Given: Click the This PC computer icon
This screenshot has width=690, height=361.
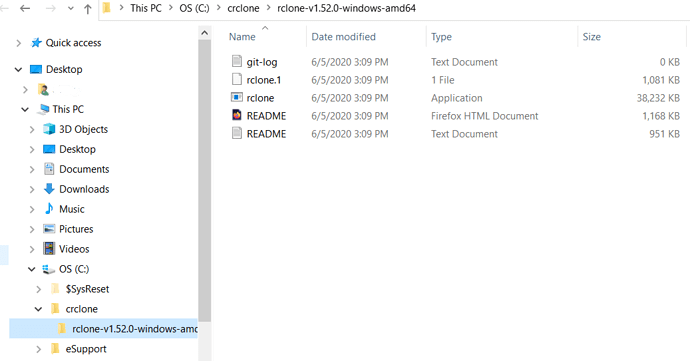Looking at the screenshot, I should (x=43, y=109).
